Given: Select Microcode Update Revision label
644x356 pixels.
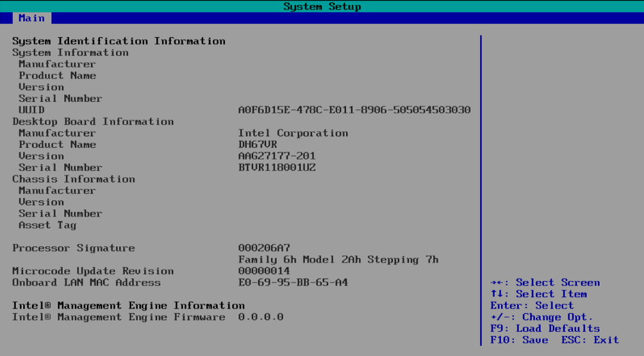Looking at the screenshot, I should (x=93, y=271).
